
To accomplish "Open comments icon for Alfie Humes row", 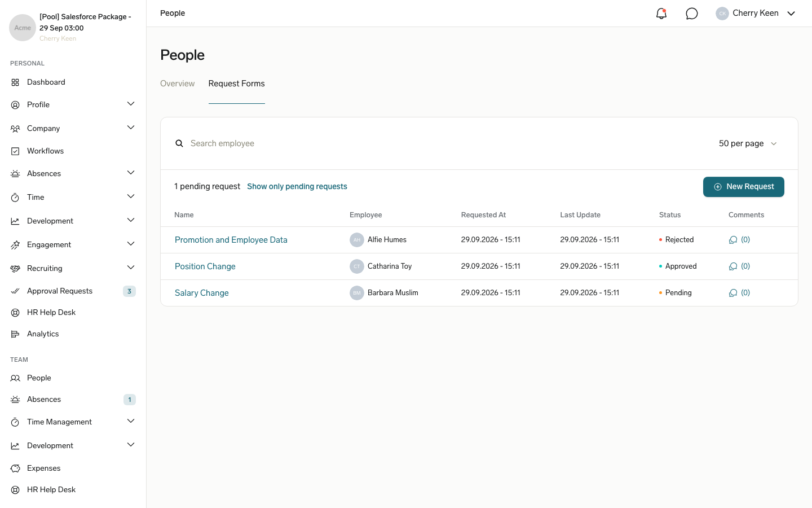I will (733, 240).
